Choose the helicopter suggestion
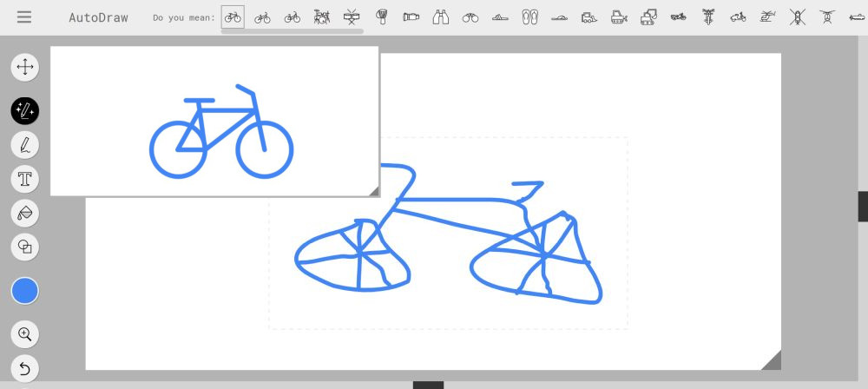The image size is (868, 389). [x=767, y=16]
